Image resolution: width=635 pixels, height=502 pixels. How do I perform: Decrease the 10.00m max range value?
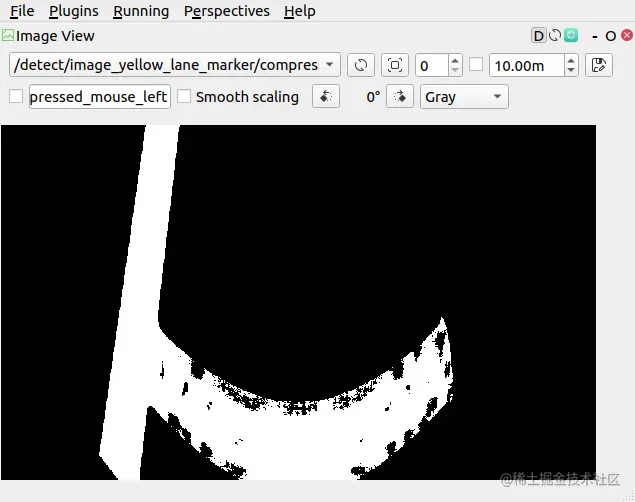coord(571,70)
